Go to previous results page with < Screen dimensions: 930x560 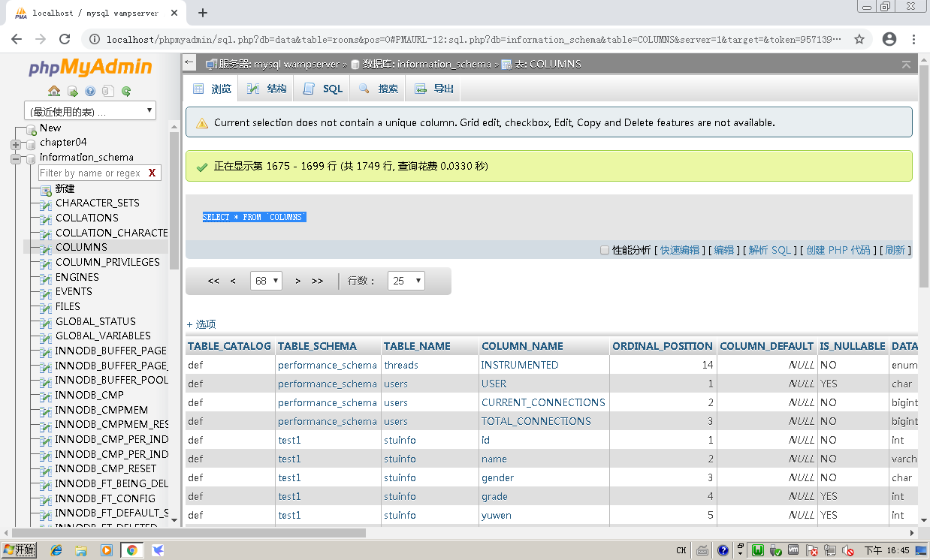(233, 281)
